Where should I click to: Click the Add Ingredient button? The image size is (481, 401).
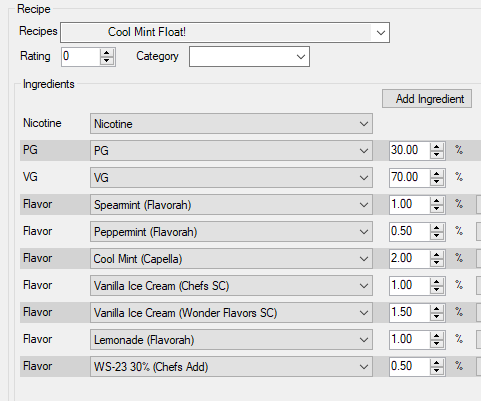click(x=427, y=99)
